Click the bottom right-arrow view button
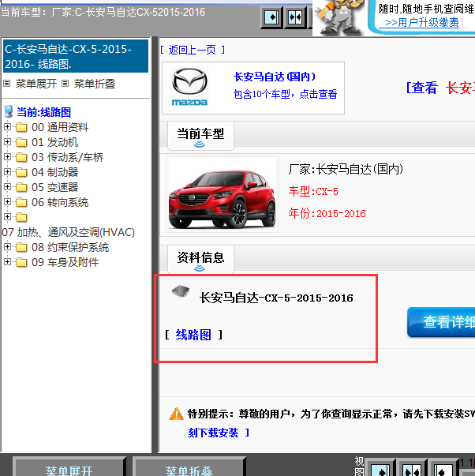 [380, 469]
